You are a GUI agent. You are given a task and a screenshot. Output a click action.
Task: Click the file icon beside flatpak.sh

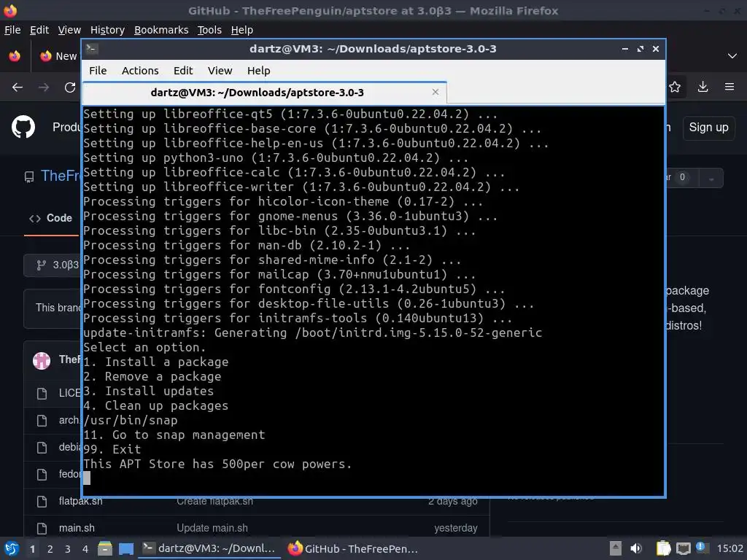click(42, 502)
